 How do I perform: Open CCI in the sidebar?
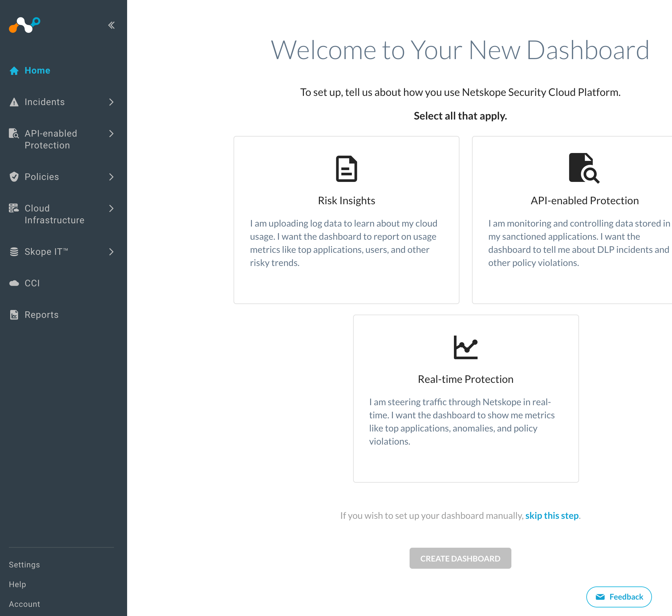point(32,283)
